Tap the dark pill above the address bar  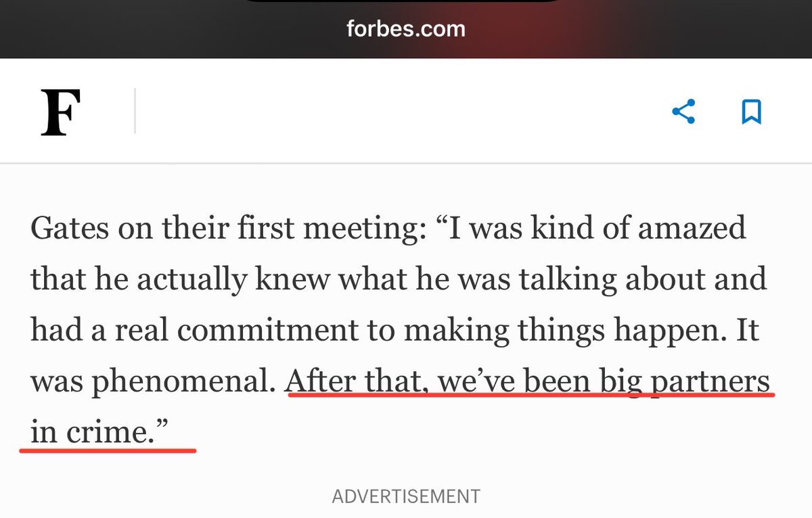(401, 2)
